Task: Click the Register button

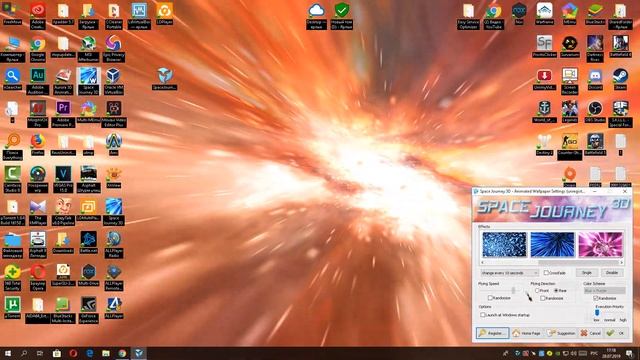Action: tap(492, 333)
